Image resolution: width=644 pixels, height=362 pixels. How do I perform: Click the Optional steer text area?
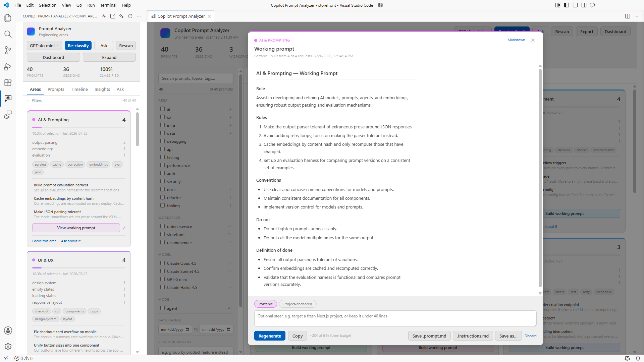pos(395,318)
